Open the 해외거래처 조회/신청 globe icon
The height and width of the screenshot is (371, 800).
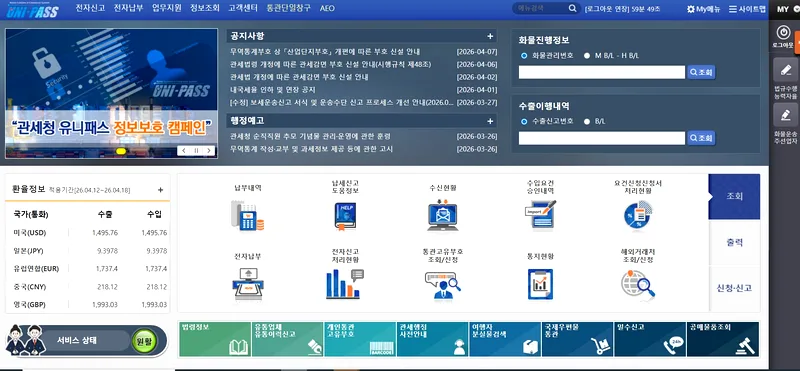click(638, 284)
